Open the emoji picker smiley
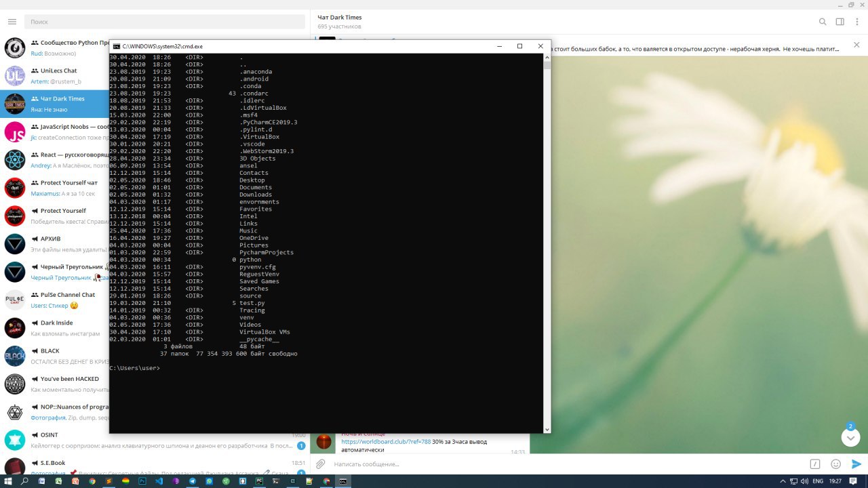868x488 pixels. pos(835,464)
